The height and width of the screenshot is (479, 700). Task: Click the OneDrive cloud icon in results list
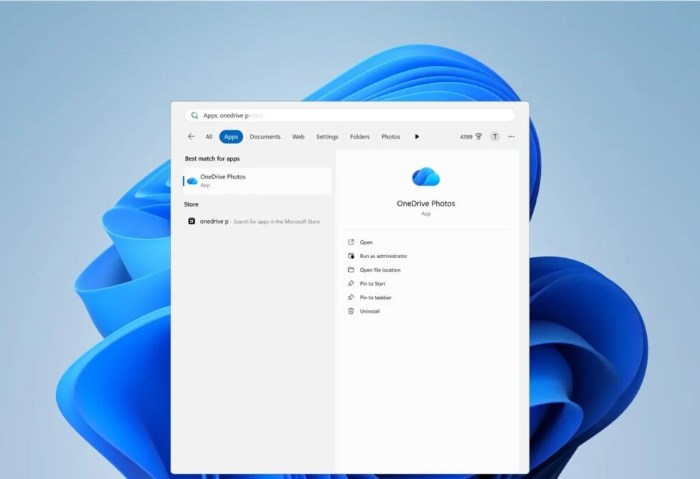[192, 181]
